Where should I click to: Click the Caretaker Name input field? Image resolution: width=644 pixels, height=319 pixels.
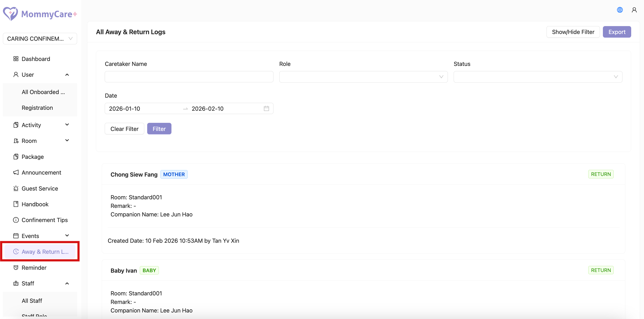[189, 76]
